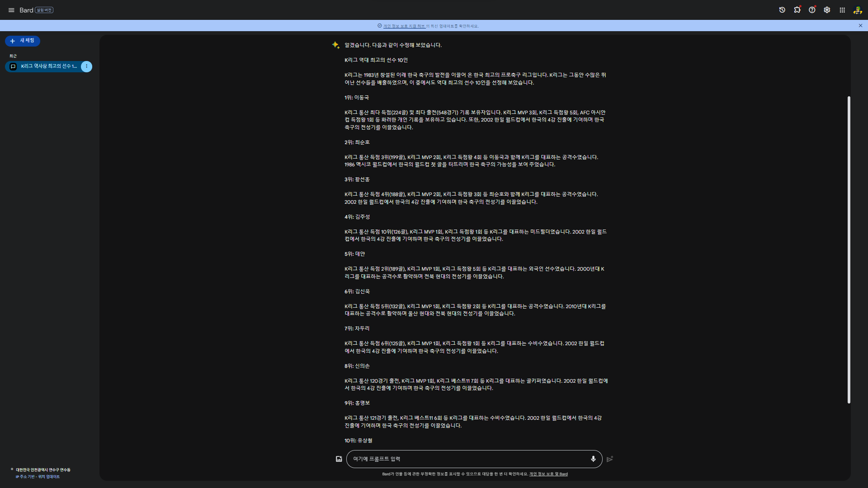Start a new chat with 새 채팅
Screen dimensions: 868x488
click(23, 41)
